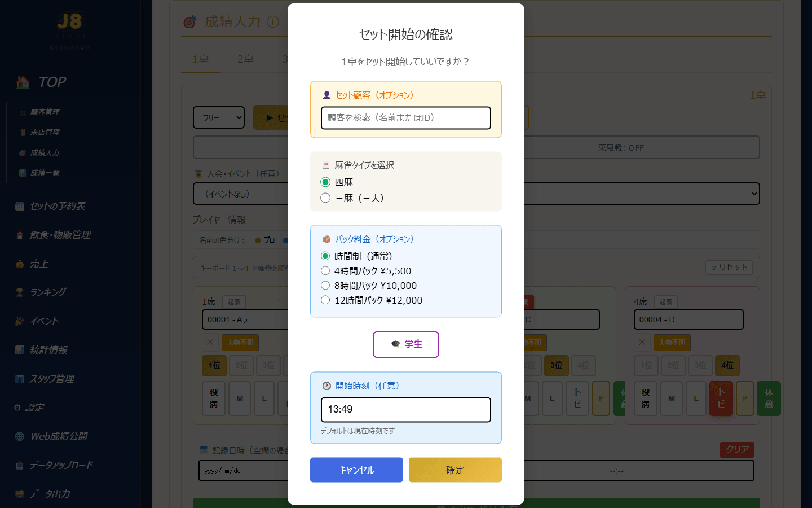Click the 売上 money bag icon
The image size is (812, 508).
[x=20, y=264]
